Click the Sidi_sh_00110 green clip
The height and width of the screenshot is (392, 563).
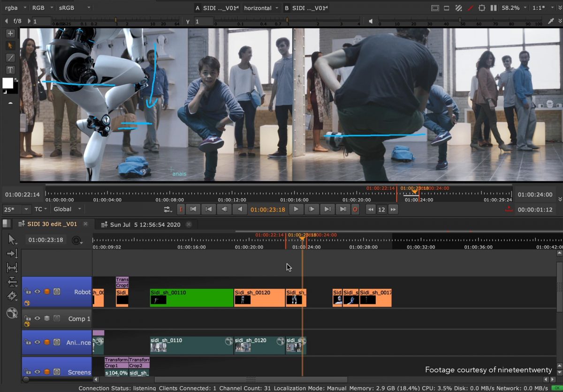(x=191, y=297)
